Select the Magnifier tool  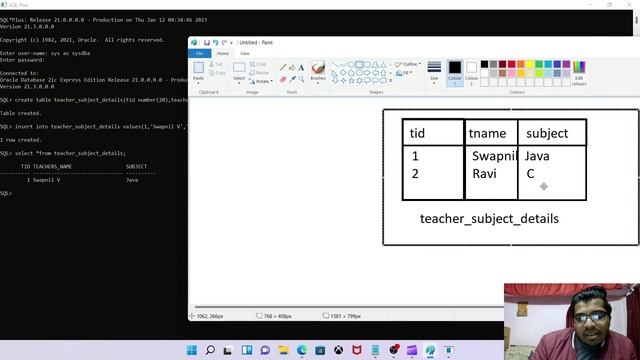(x=301, y=79)
